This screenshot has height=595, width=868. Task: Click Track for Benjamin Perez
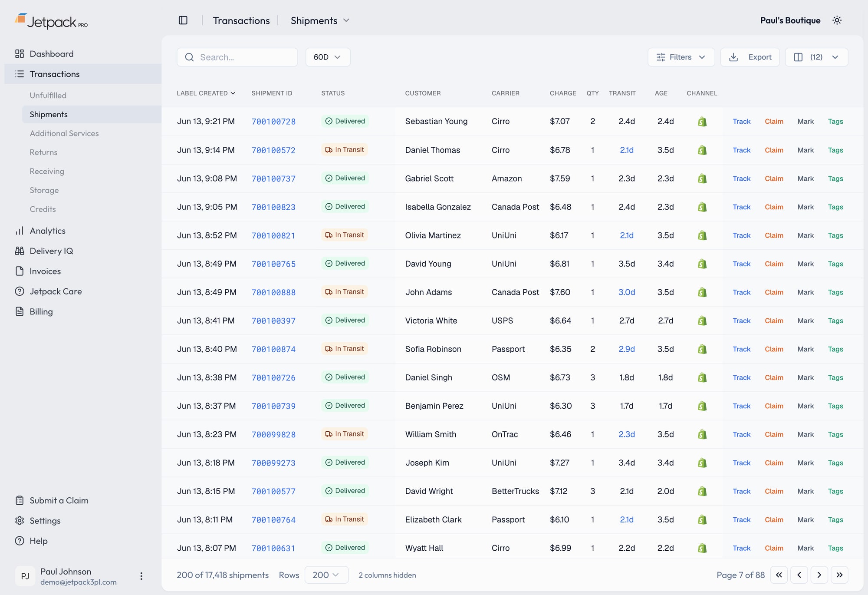click(x=741, y=406)
